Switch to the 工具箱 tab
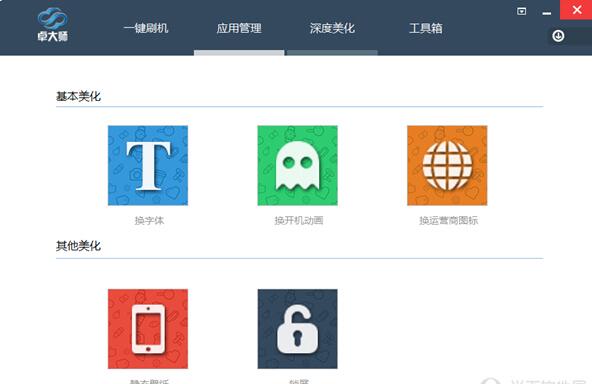 (x=426, y=28)
